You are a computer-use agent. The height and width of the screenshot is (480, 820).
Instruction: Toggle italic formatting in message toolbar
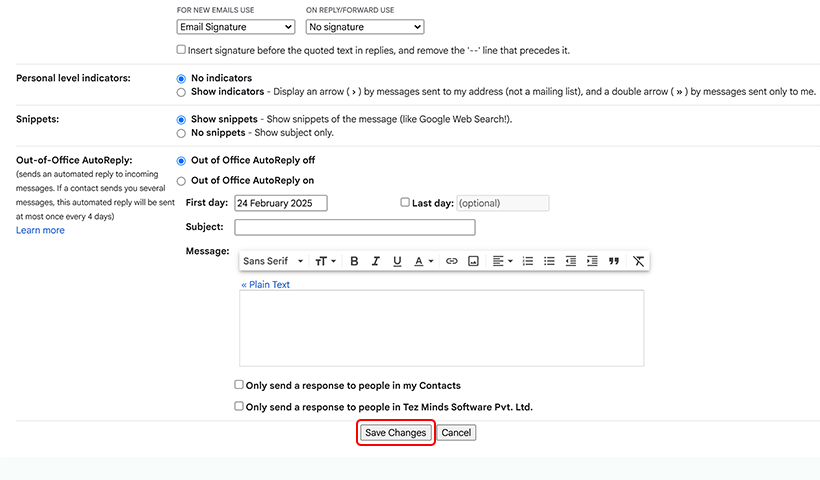pyautogui.click(x=375, y=261)
